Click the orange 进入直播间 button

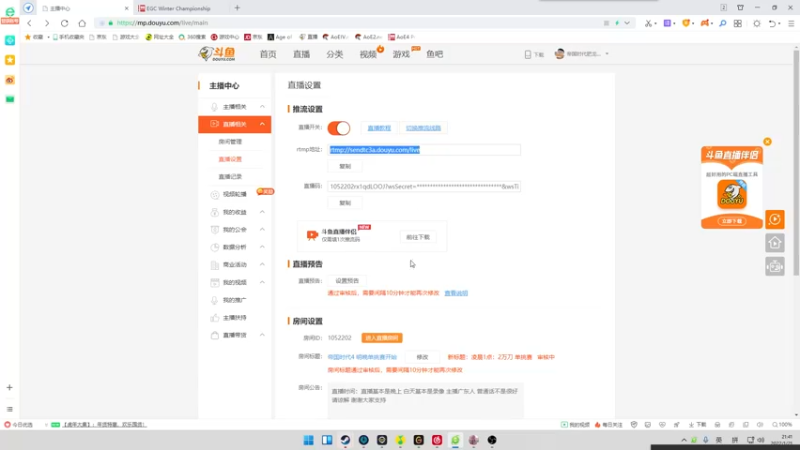click(382, 338)
